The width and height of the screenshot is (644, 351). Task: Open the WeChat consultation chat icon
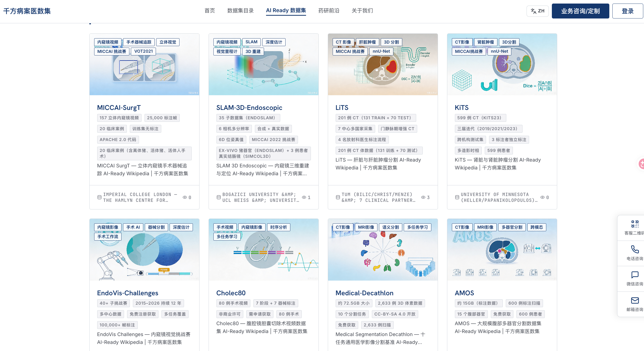(635, 275)
